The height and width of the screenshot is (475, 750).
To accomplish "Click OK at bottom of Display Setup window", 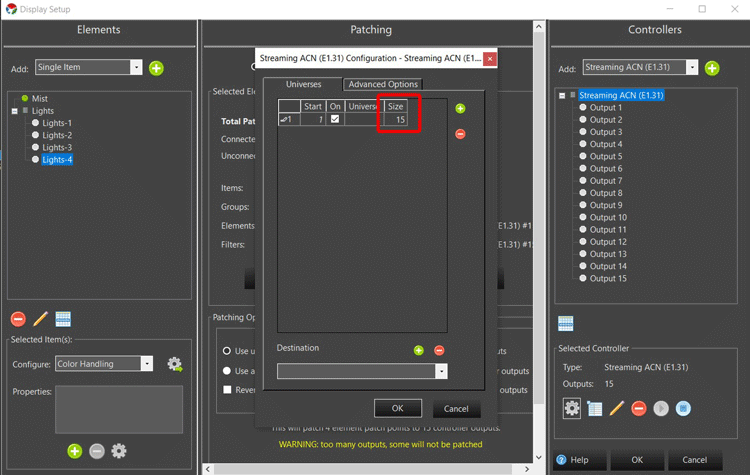I will click(637, 460).
